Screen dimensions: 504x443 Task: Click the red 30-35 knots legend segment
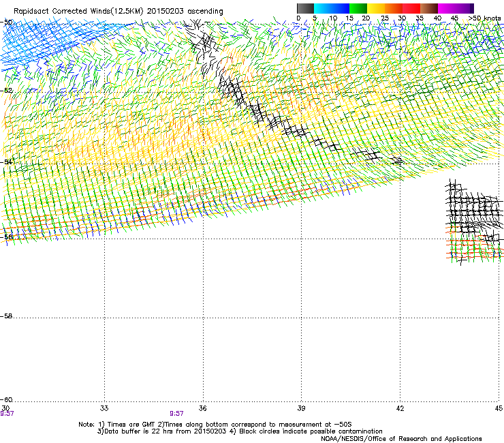point(411,8)
